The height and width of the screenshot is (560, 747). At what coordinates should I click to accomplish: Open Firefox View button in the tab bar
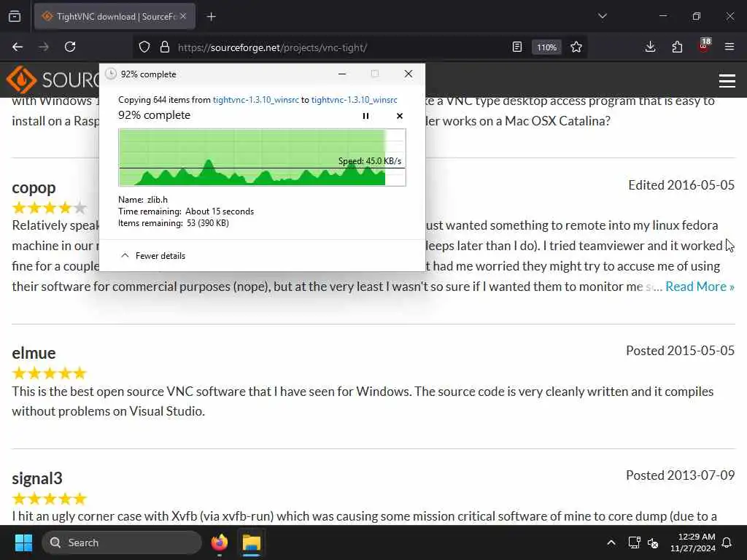[15, 16]
